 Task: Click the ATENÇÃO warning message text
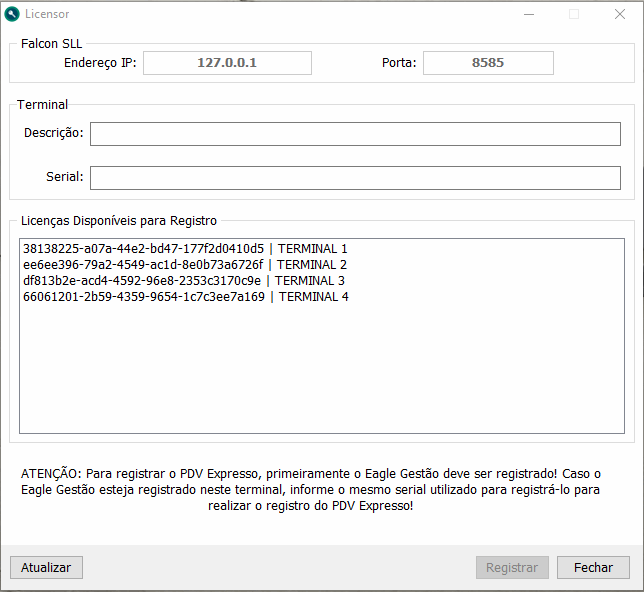pyautogui.click(x=310, y=490)
